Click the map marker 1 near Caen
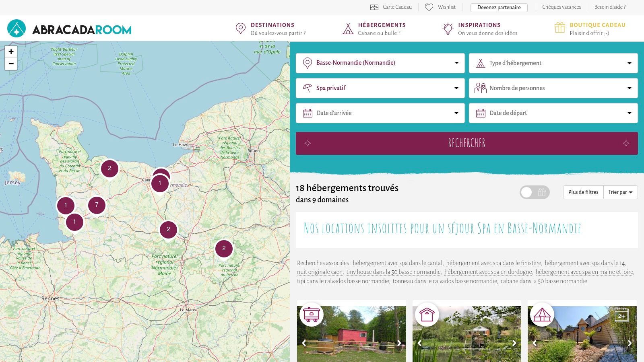 pyautogui.click(x=160, y=183)
